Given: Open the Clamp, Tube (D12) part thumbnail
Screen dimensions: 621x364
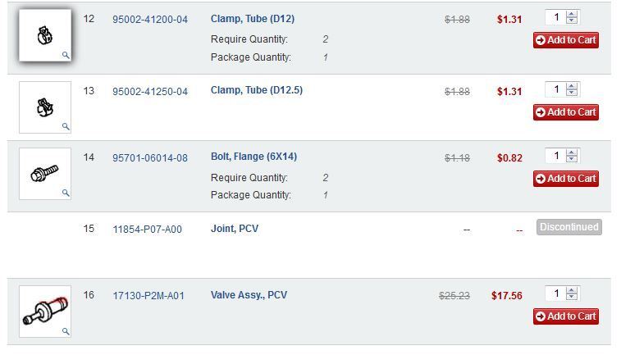Looking at the screenshot, I should coord(44,36).
